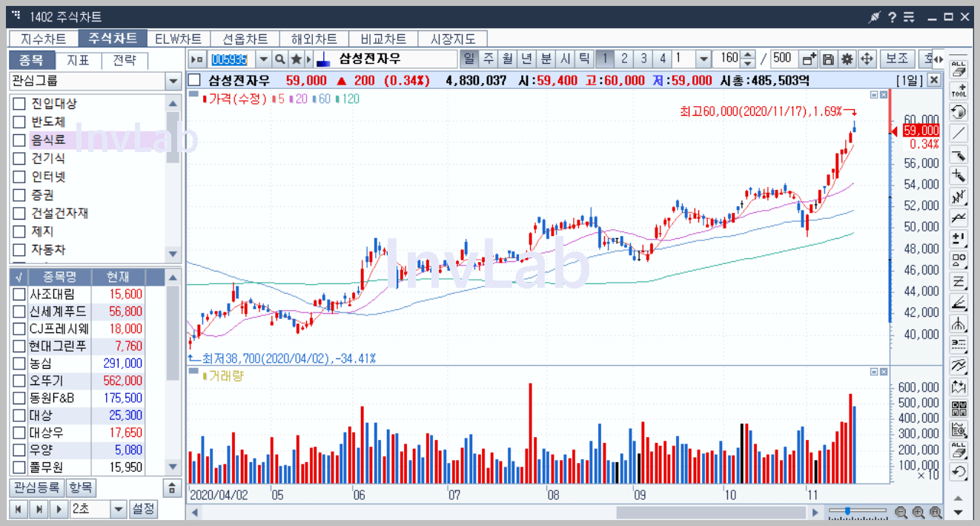This screenshot has width=980, height=526.
Task: Click the top ALL eraser icon
Action: click(959, 70)
